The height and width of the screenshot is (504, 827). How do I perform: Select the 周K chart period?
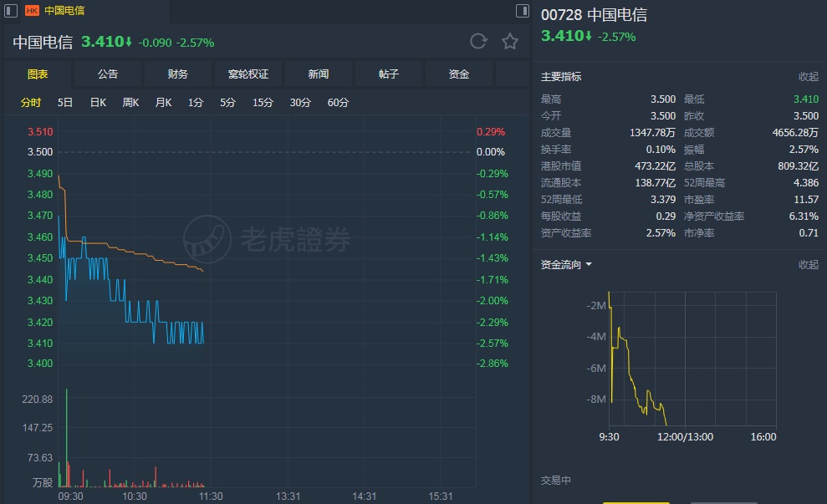click(x=130, y=102)
